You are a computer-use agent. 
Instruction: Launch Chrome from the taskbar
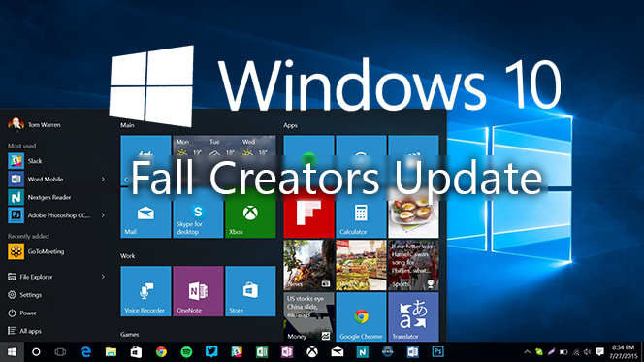(x=161, y=352)
